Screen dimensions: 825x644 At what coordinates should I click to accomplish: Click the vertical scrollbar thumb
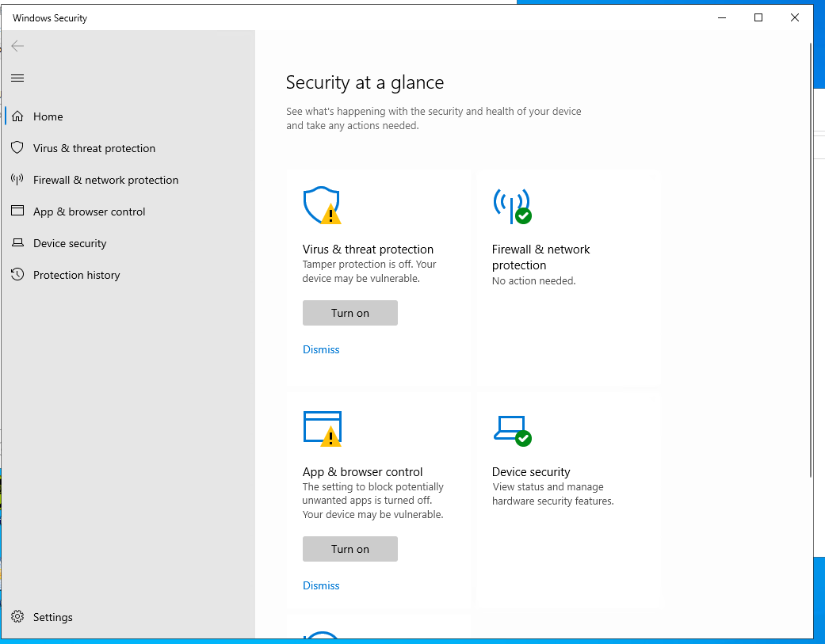click(811, 261)
